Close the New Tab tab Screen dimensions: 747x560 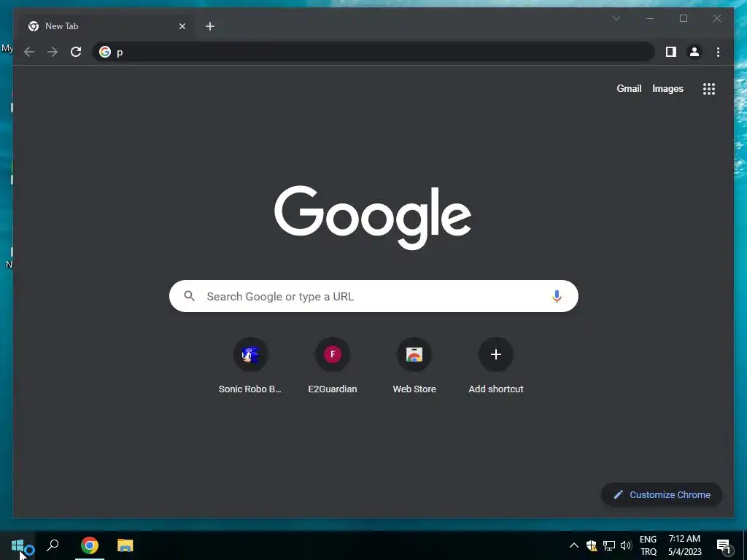tap(182, 26)
